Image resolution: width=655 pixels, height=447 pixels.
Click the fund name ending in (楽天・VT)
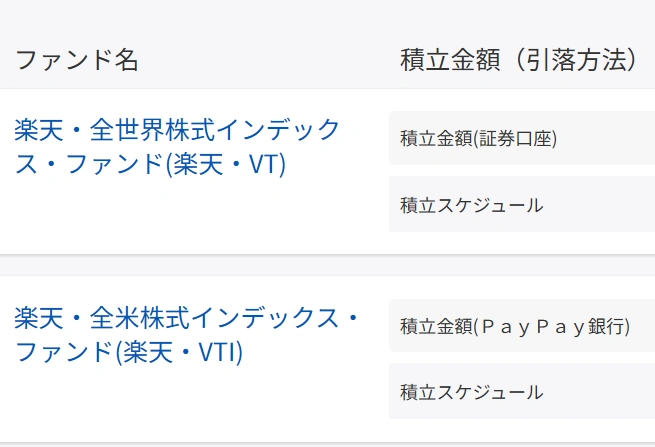click(x=150, y=163)
